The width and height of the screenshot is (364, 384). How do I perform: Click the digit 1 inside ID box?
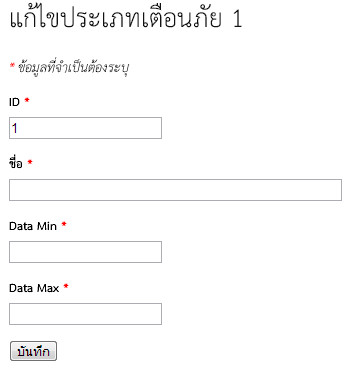click(x=15, y=128)
